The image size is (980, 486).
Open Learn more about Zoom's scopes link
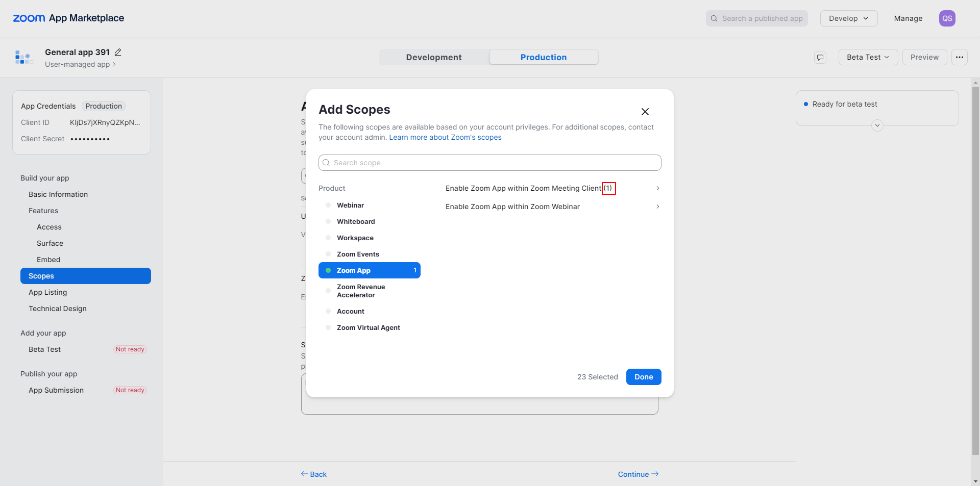(445, 137)
